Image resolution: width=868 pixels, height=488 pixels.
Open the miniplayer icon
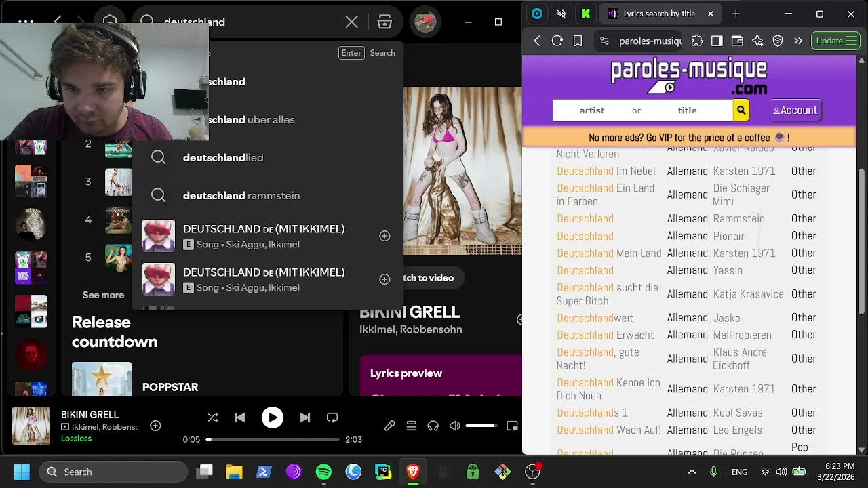tap(512, 426)
